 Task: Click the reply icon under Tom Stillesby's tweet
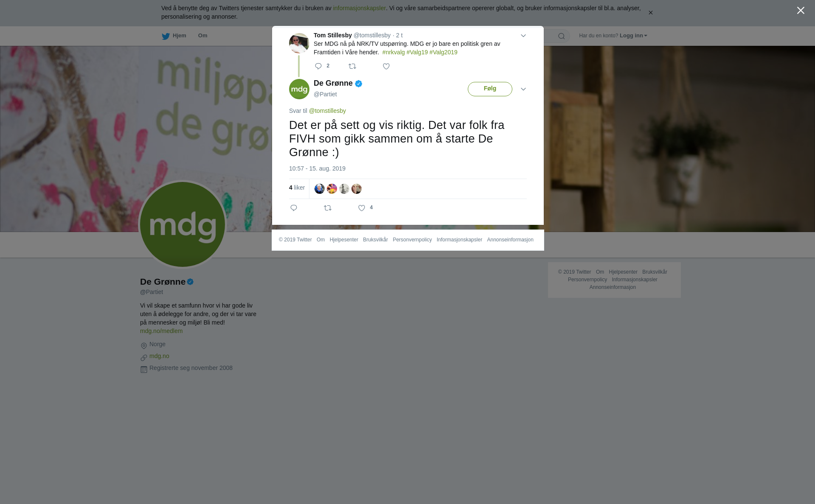pyautogui.click(x=318, y=66)
